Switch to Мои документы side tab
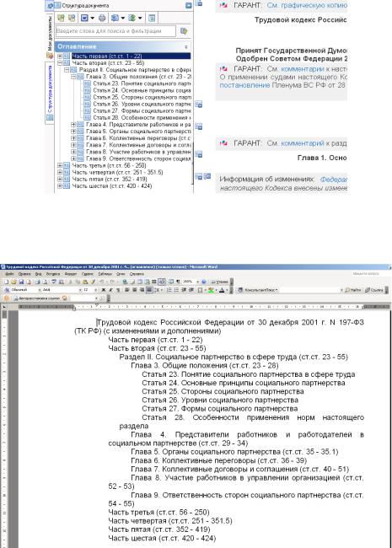The width and height of the screenshot is (392, 548). (x=49, y=35)
